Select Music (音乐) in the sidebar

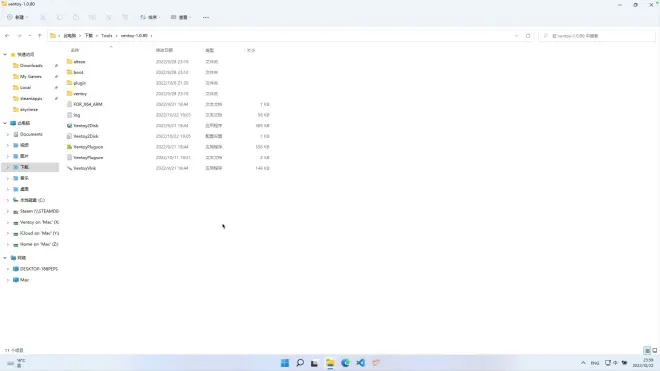pyautogui.click(x=24, y=178)
